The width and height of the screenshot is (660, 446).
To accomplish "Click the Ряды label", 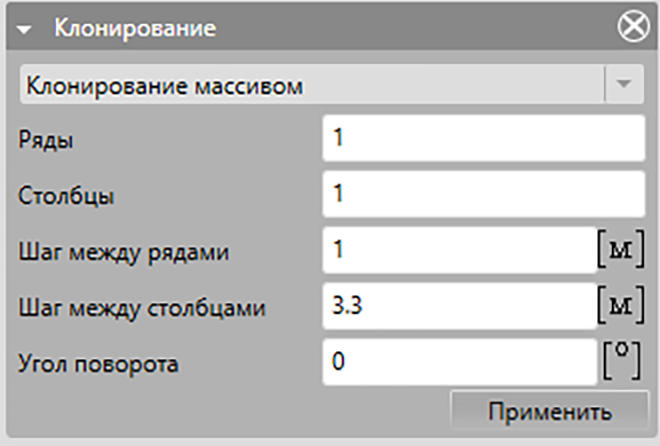I will click(45, 140).
